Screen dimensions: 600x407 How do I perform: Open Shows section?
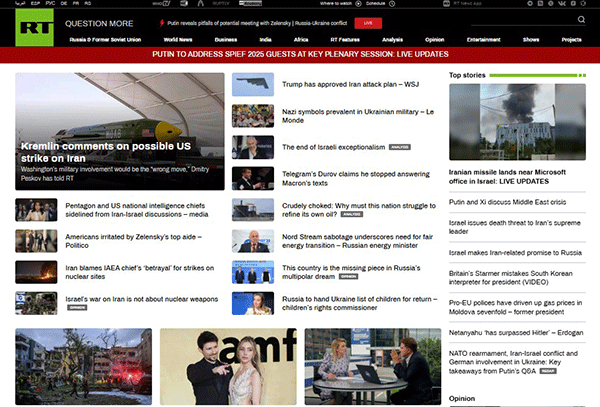tap(531, 39)
